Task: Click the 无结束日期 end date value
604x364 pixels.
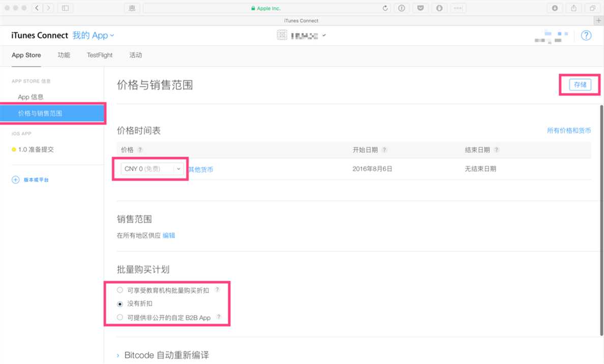Action: click(x=480, y=169)
